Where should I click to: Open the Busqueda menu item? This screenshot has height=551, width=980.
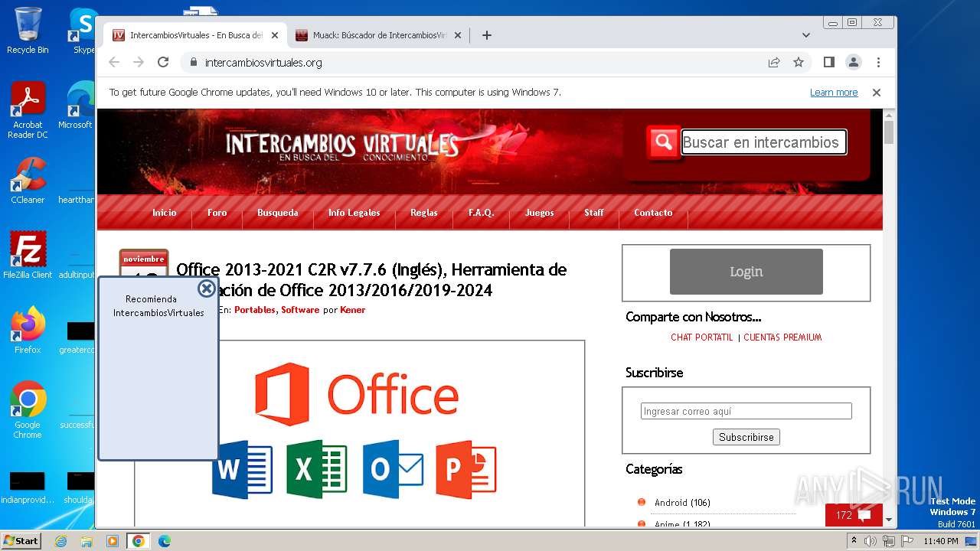pos(277,213)
